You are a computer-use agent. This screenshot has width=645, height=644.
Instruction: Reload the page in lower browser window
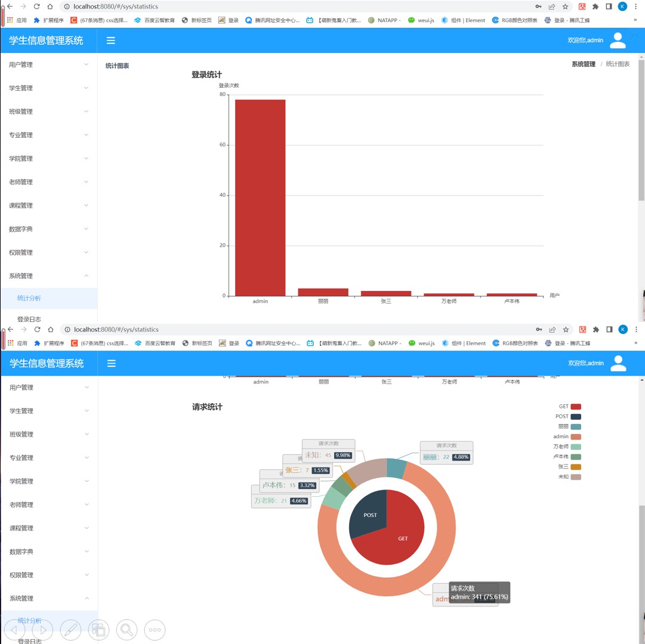(38, 329)
